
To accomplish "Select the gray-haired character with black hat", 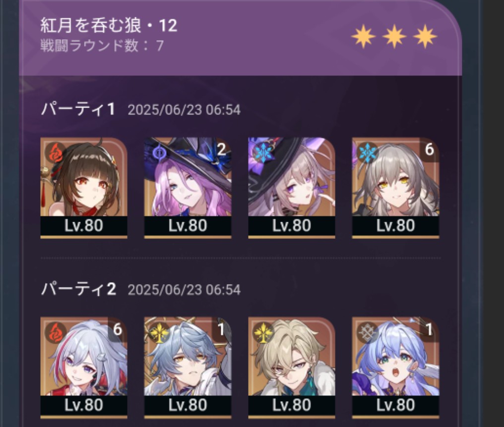I will tap(292, 187).
